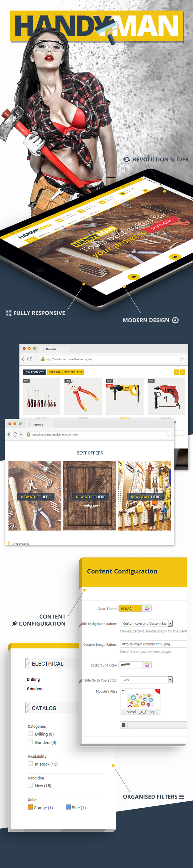Screen dimensions: 193x868
Task: Select the Orange color filter swatch
Action: 30,807
